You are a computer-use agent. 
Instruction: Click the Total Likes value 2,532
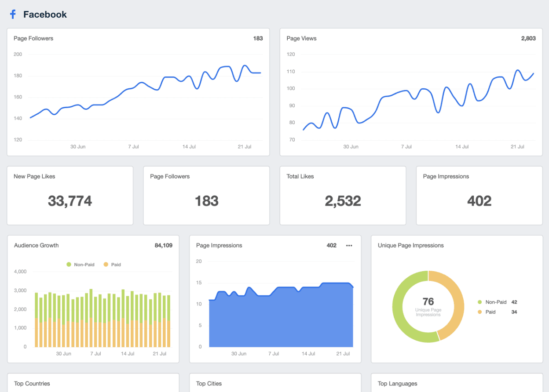click(343, 201)
